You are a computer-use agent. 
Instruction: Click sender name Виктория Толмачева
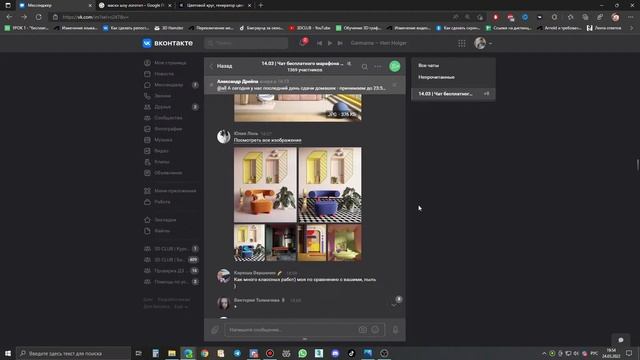point(257,300)
